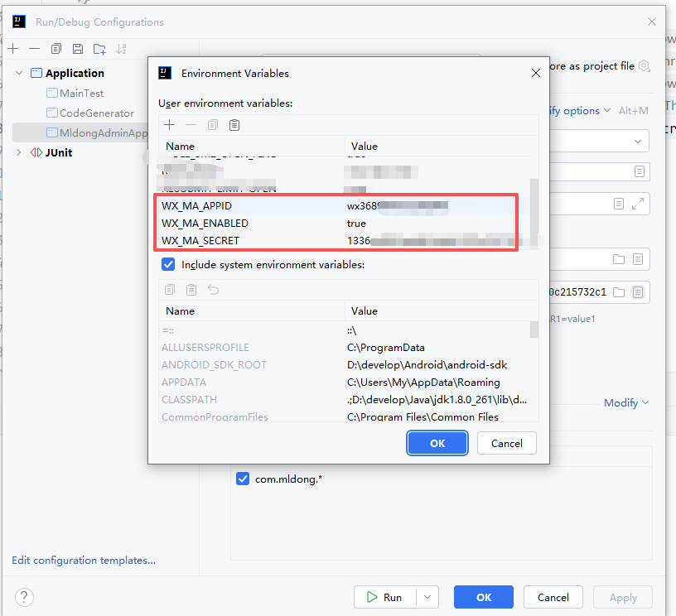Collapse the Application tree node

point(19,73)
